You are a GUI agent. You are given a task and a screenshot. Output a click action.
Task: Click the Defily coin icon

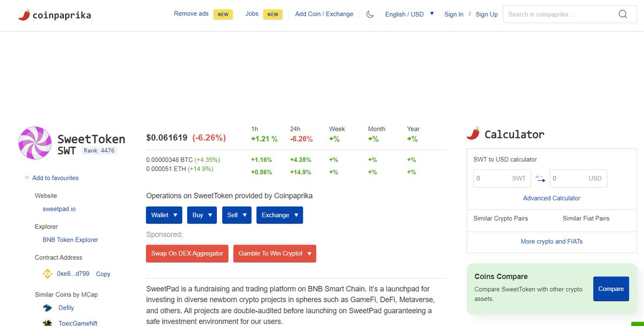click(x=48, y=308)
